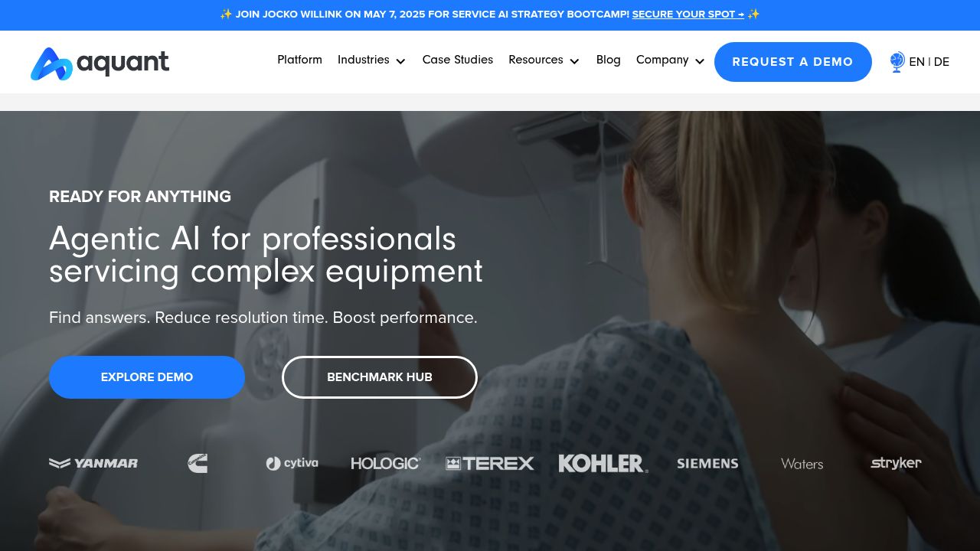Click the Aquant logo in the header
Image resolution: width=980 pixels, height=551 pixels.
tap(100, 64)
